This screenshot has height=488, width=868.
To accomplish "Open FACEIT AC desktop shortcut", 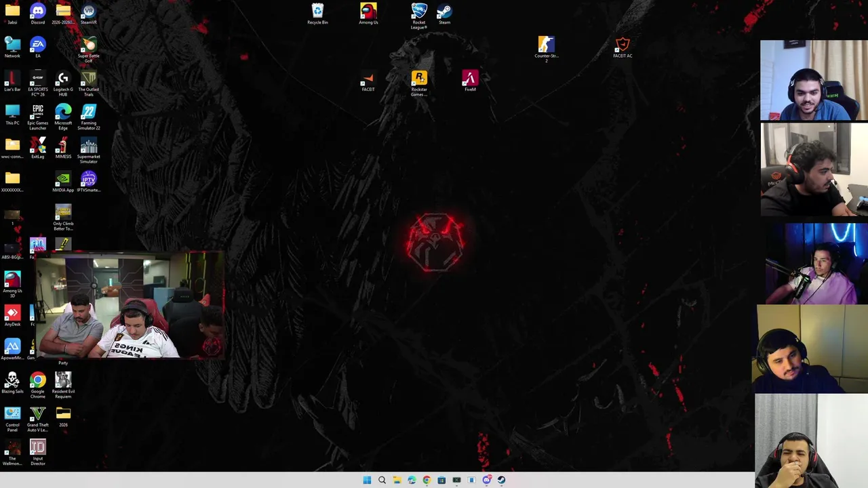I will pyautogui.click(x=623, y=47).
